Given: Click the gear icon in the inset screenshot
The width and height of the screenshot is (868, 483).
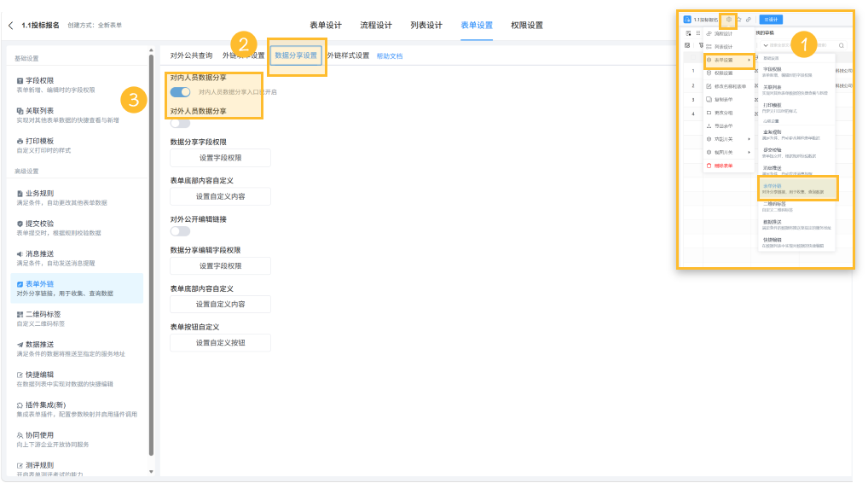Looking at the screenshot, I should pos(728,20).
